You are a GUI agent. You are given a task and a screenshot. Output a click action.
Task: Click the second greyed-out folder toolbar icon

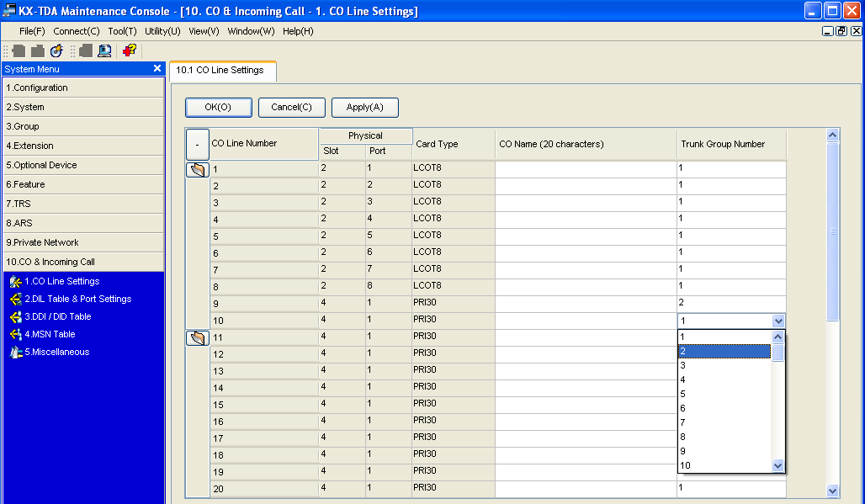click(x=38, y=50)
